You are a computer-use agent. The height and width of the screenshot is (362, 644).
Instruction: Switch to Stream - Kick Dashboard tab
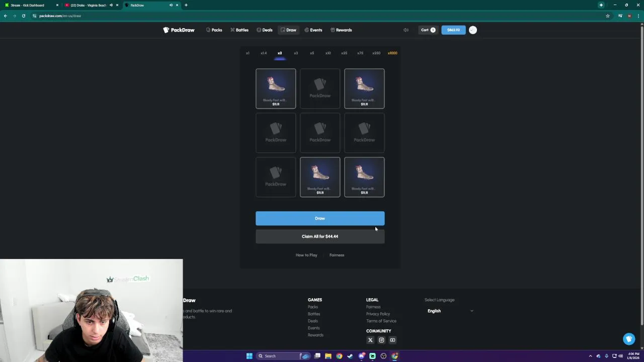tap(30, 5)
